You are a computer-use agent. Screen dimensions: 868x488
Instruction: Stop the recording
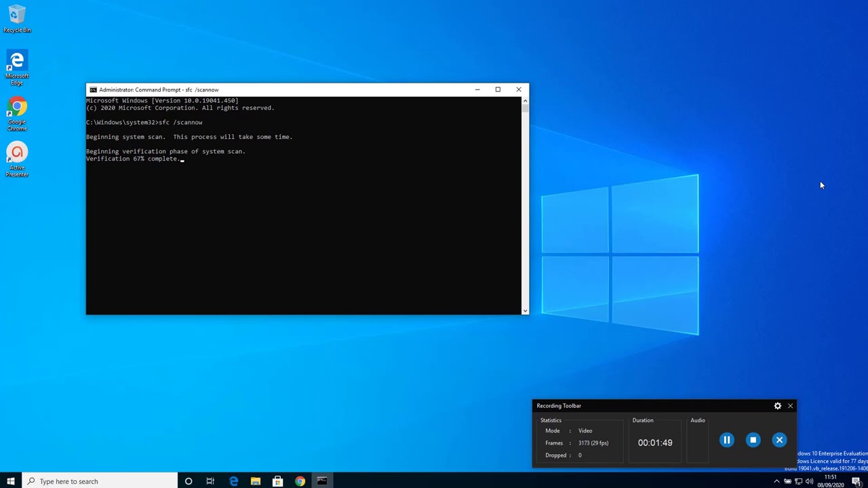(x=753, y=440)
